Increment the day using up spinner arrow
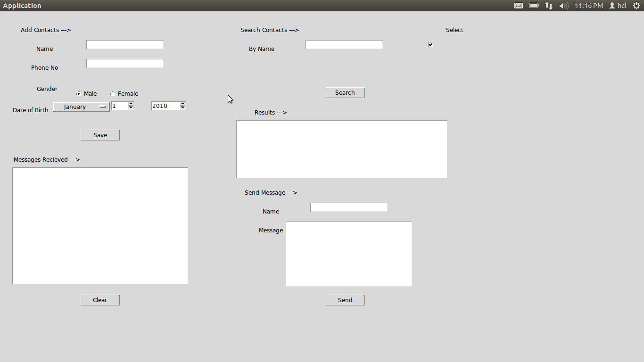 131,104
